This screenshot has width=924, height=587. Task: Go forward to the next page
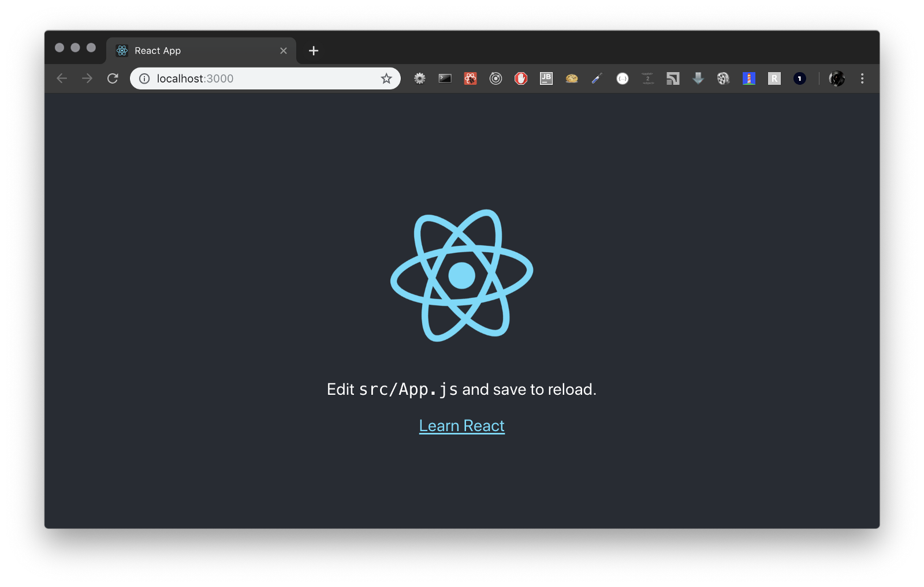pos(87,78)
